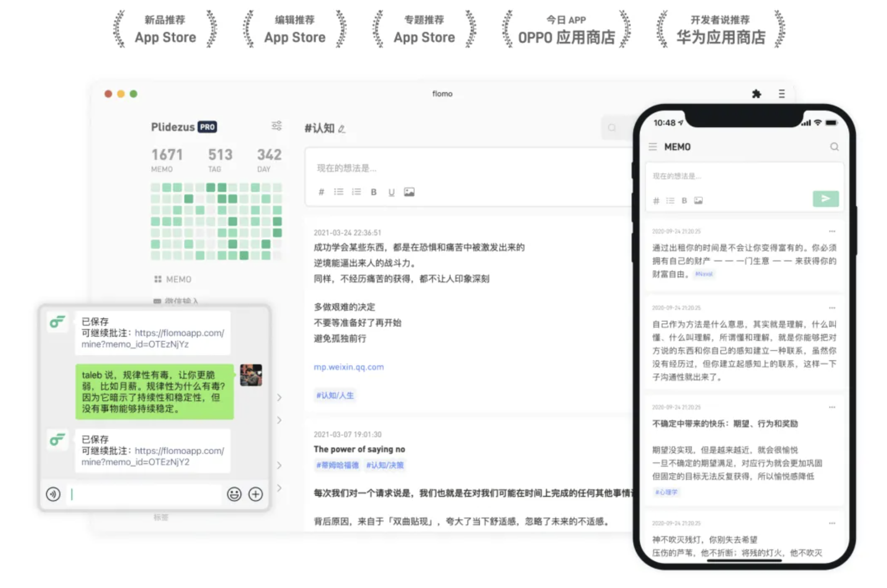Viewport: 887px width, 588px height.
Task: Click the 专题推荐 App Store badge
Action: pyautogui.click(x=424, y=29)
